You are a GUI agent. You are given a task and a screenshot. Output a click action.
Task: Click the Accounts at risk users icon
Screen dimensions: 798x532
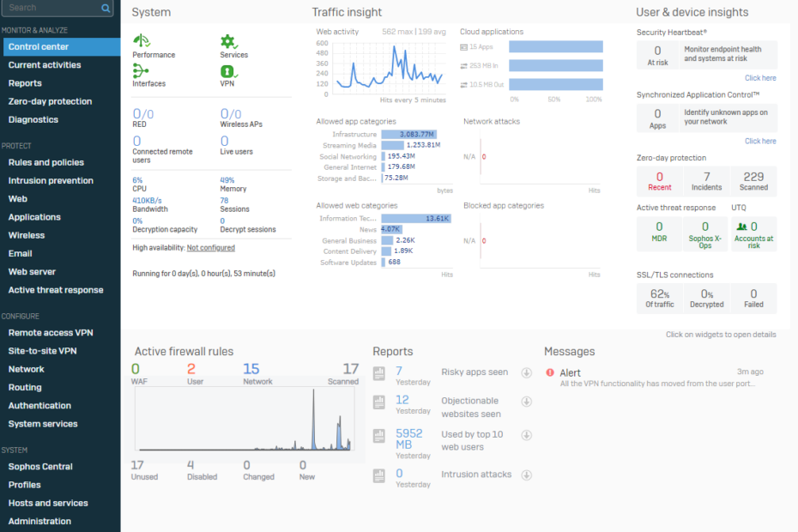coord(742,227)
